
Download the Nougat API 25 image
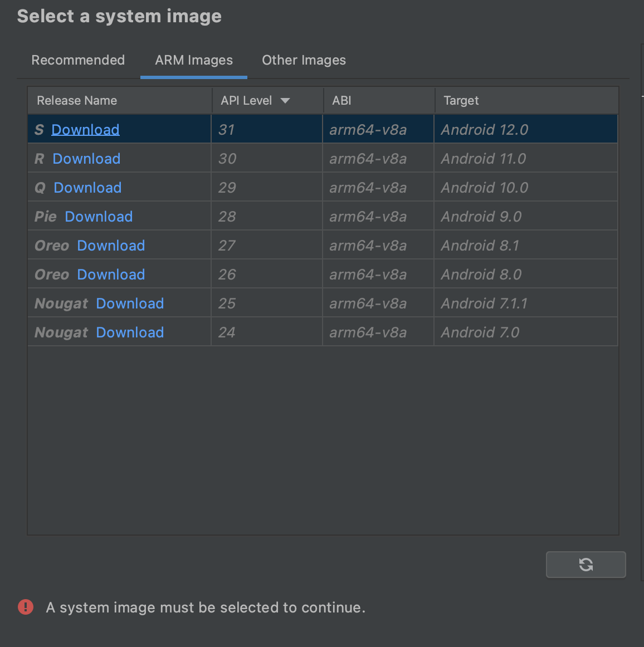tap(130, 303)
